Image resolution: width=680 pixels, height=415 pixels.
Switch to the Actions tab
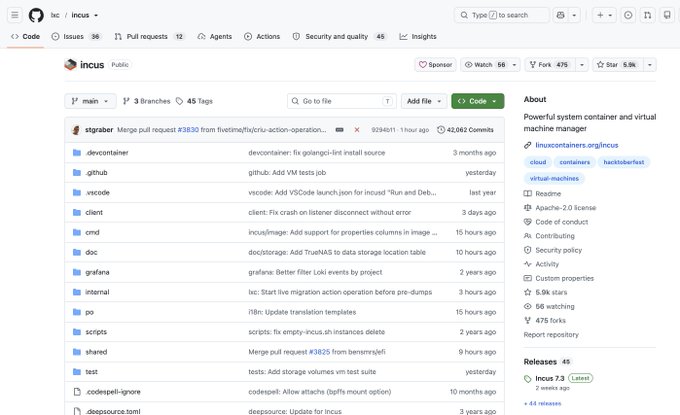click(262, 36)
